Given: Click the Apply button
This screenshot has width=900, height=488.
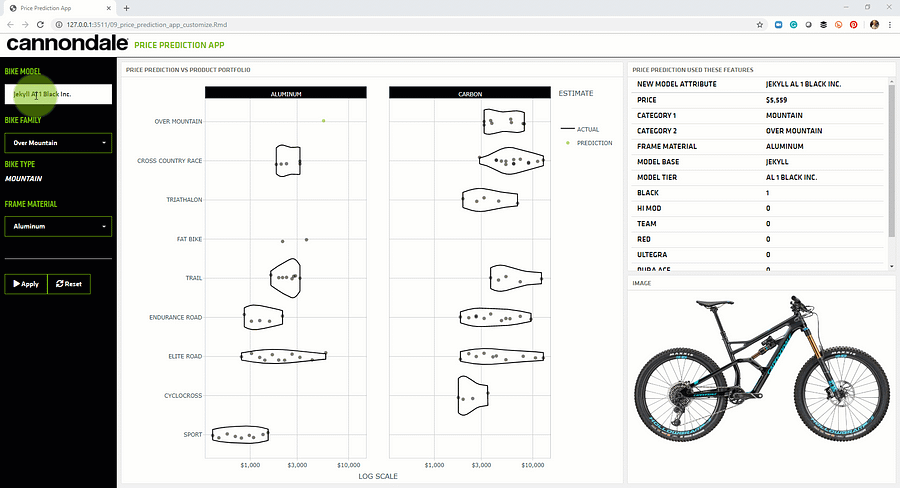Looking at the screenshot, I should (x=26, y=284).
